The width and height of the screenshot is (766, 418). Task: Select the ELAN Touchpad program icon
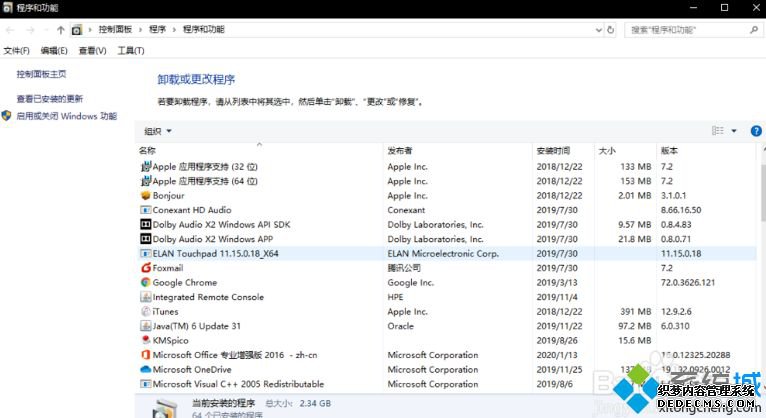tap(146, 253)
